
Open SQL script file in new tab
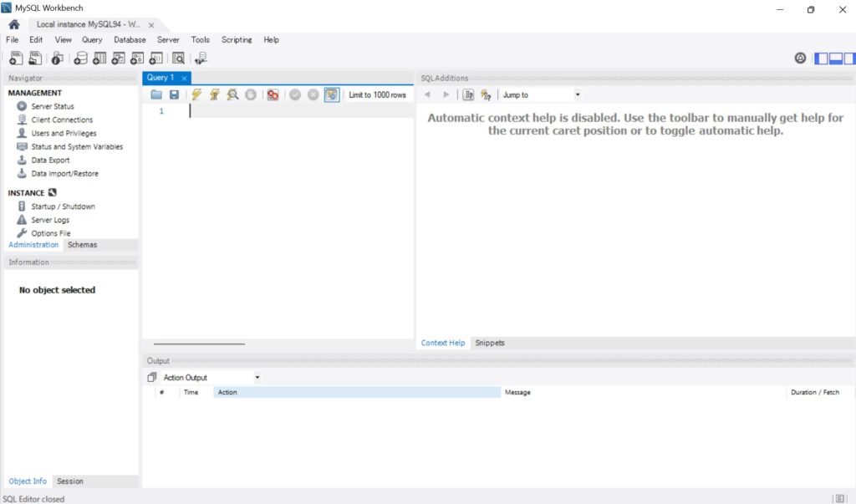click(x=35, y=58)
